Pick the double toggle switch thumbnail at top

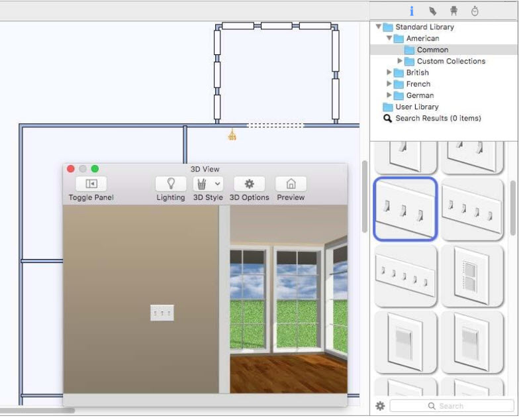(473, 158)
